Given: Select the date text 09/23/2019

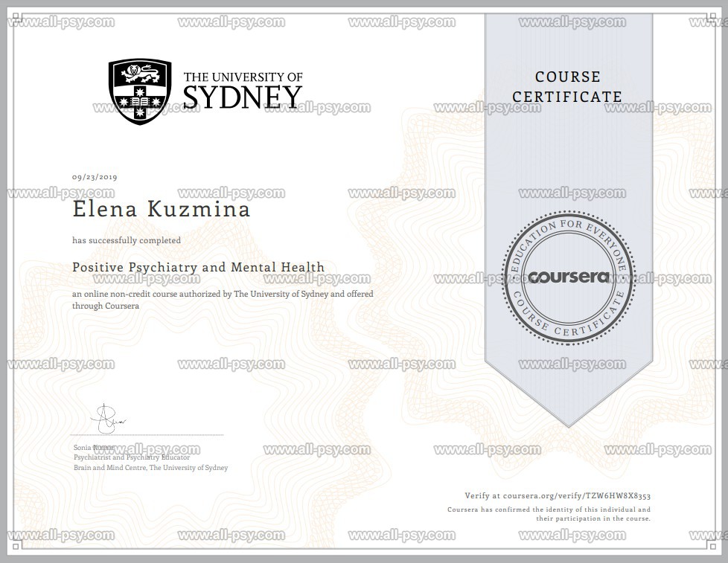Looking at the screenshot, I should pos(95,177).
